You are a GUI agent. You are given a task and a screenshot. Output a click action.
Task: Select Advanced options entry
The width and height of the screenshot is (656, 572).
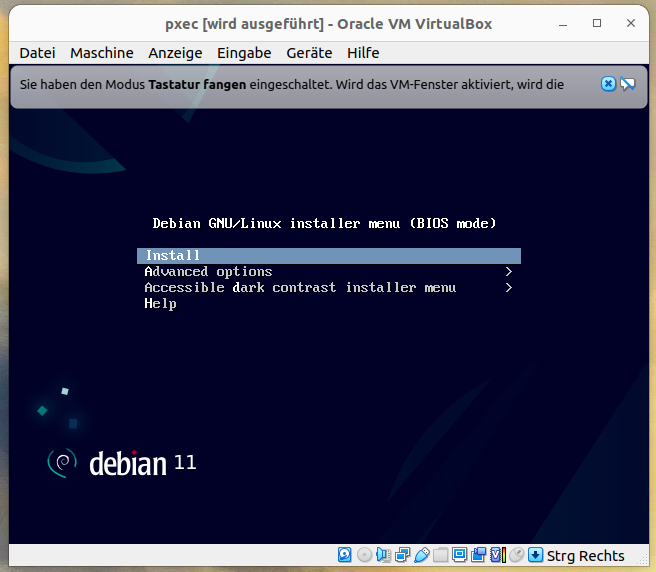coord(329,272)
